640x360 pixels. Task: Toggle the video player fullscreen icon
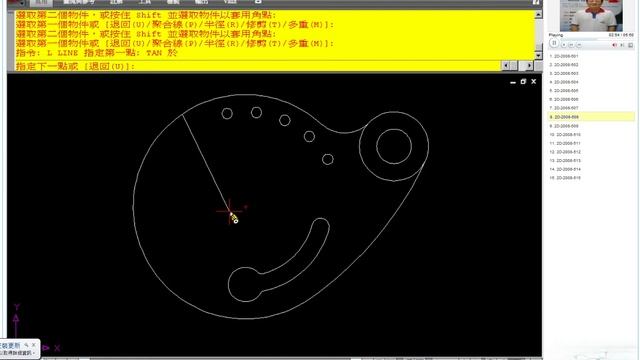coord(630,45)
